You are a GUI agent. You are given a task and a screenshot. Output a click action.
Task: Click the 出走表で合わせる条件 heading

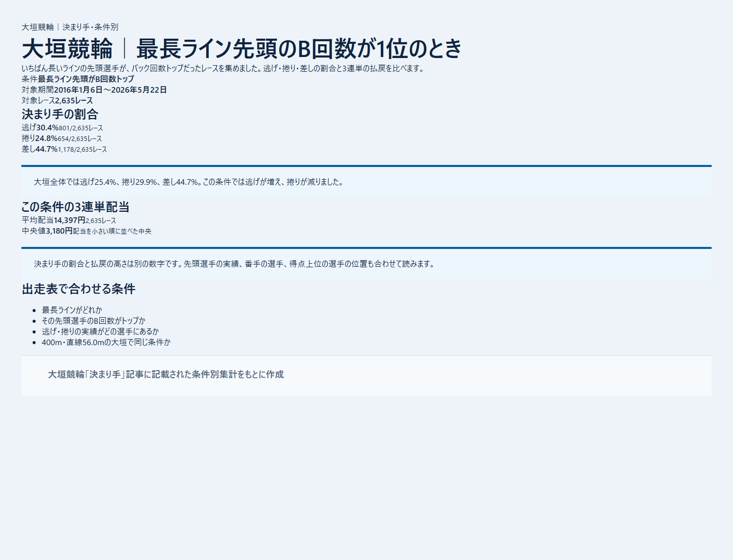tap(78, 289)
